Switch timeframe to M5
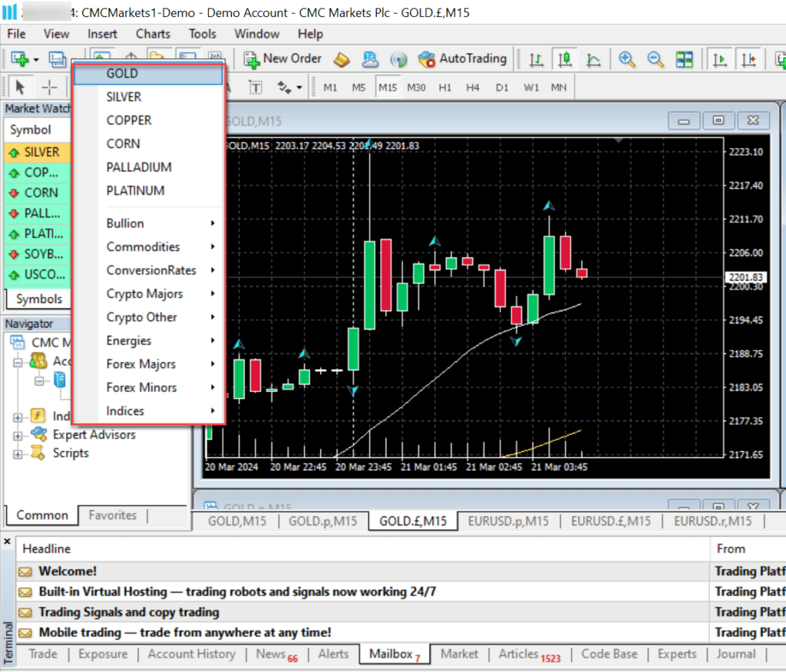 click(x=358, y=87)
